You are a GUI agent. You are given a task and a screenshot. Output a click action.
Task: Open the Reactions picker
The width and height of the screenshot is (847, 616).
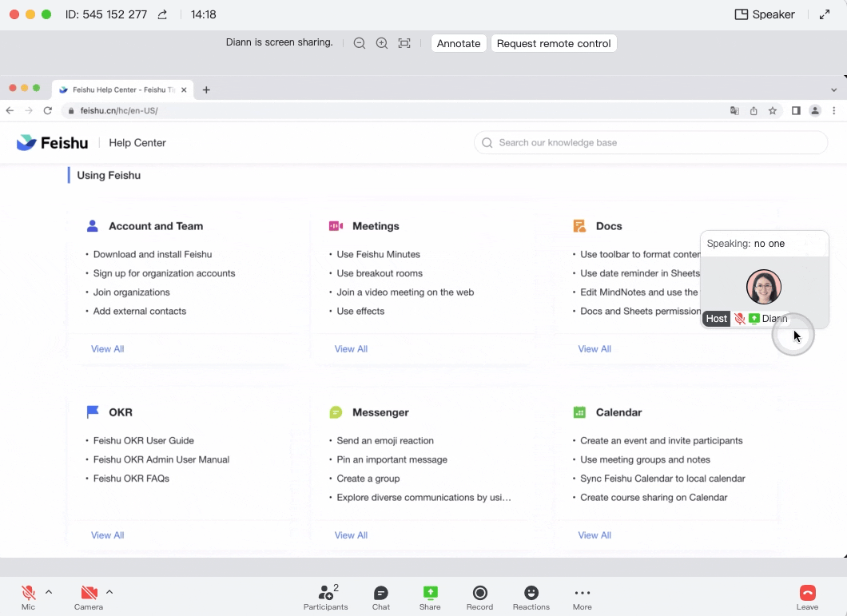[531, 597]
